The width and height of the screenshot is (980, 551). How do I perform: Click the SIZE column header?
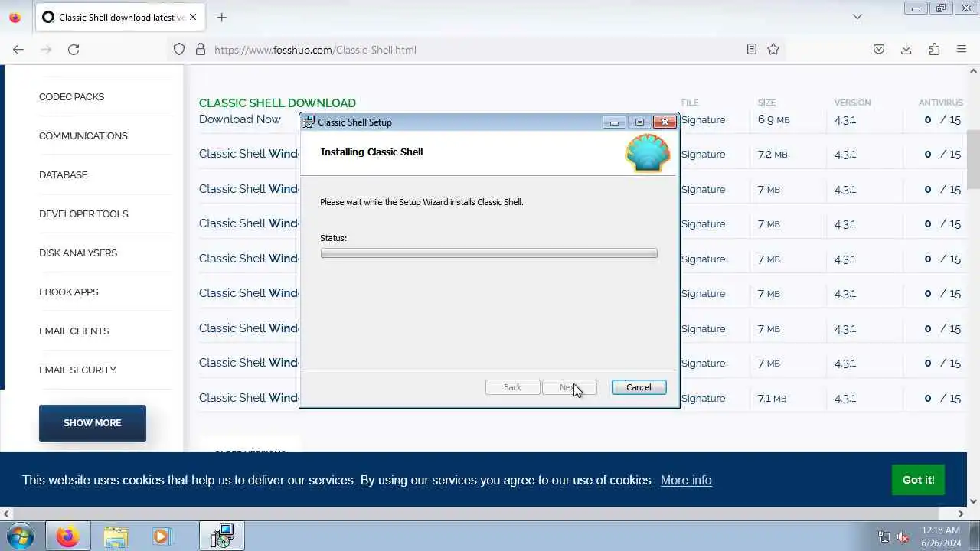click(766, 103)
